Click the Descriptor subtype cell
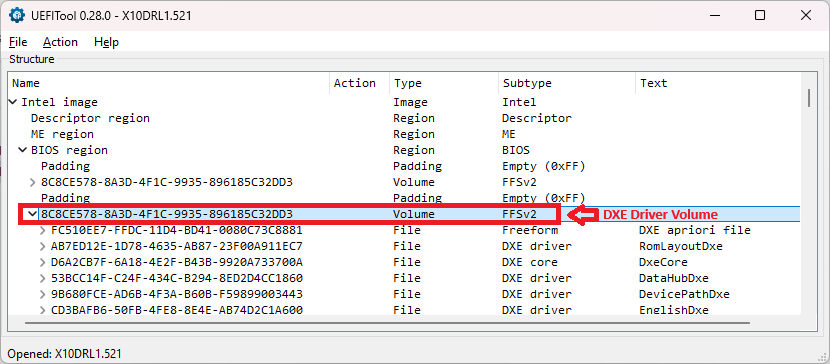The image size is (830, 364). click(x=537, y=118)
